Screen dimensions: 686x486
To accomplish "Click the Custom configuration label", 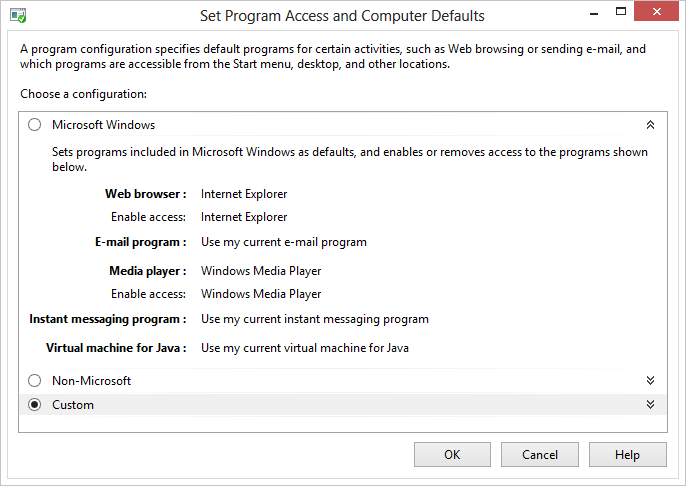I will point(73,405).
